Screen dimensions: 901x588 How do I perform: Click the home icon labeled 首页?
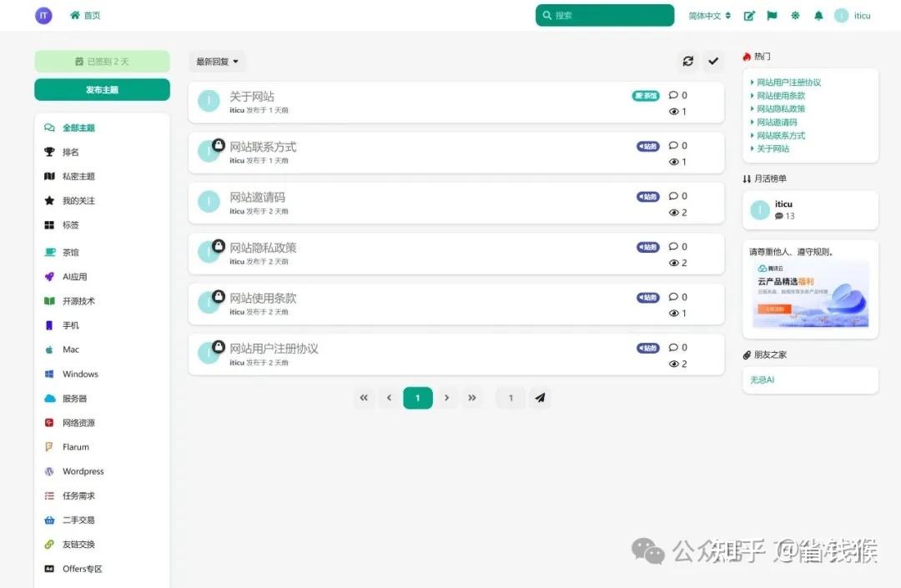(84, 15)
